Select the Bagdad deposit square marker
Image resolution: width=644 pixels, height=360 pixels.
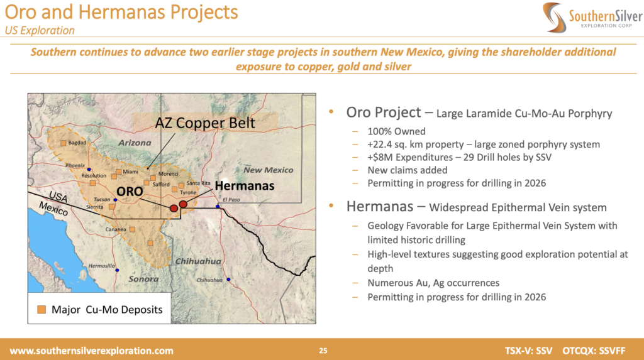tap(63, 143)
